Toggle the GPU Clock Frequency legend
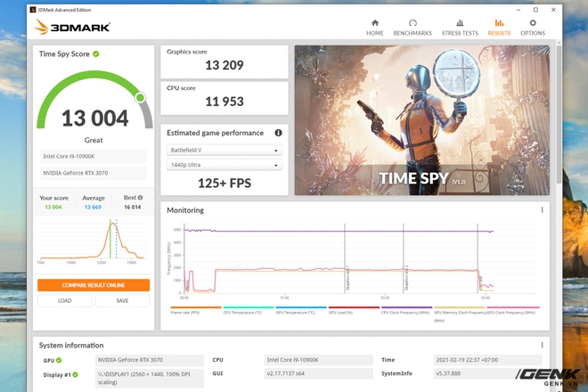This screenshot has width=588, height=392. [x=513, y=310]
